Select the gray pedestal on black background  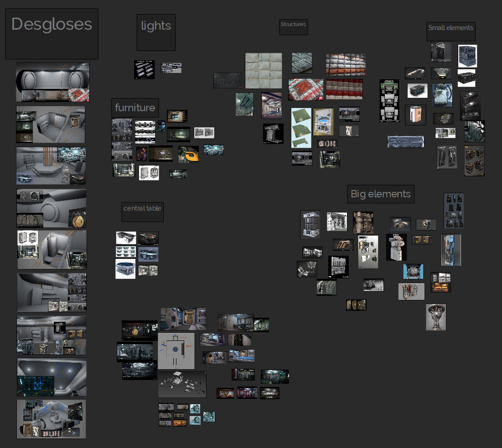pos(273,134)
